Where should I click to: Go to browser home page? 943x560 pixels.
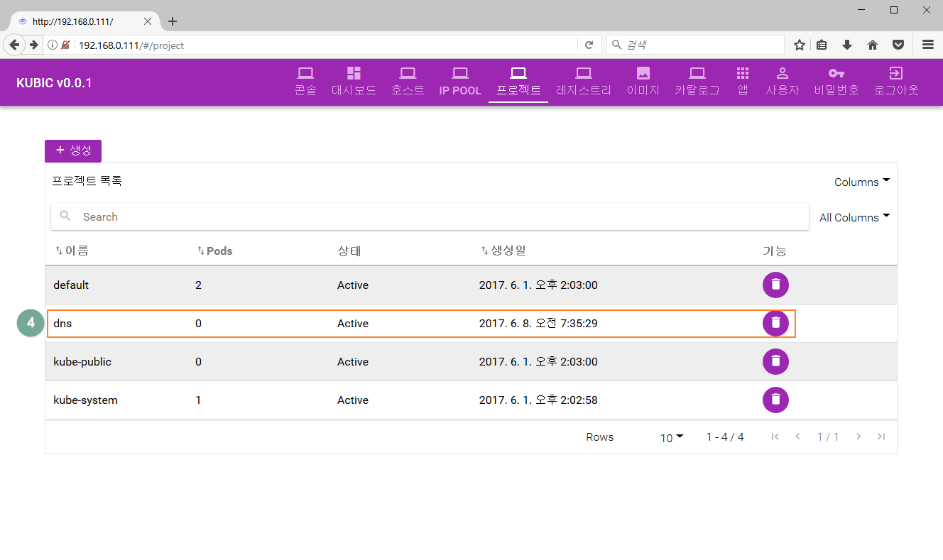point(873,45)
